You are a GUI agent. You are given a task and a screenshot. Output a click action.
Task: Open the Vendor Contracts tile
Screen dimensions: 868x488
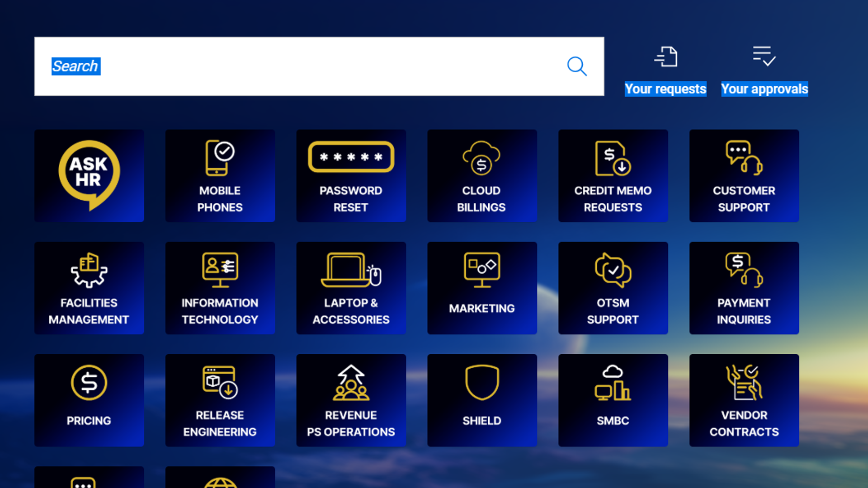pyautogui.click(x=744, y=400)
